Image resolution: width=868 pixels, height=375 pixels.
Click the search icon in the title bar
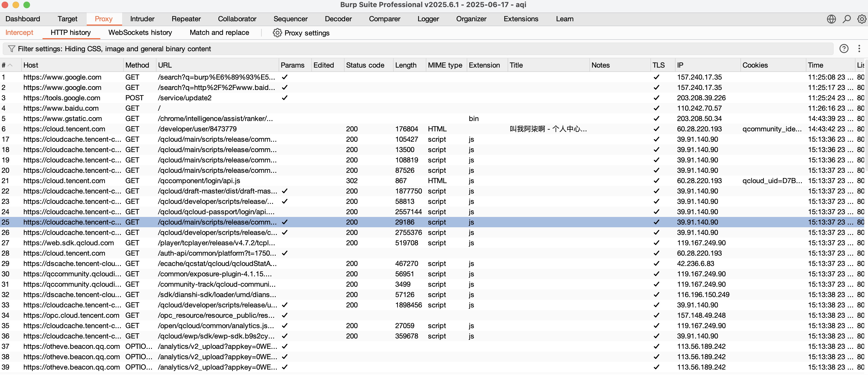coord(846,19)
